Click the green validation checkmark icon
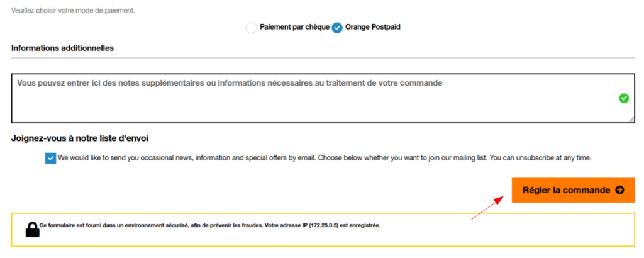 coord(624,98)
